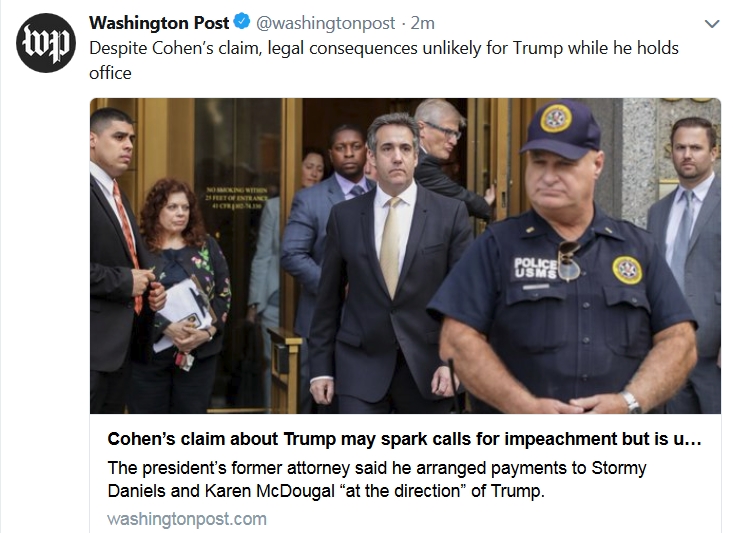
Task: Open the tweet options chevron menu
Action: coord(712,24)
